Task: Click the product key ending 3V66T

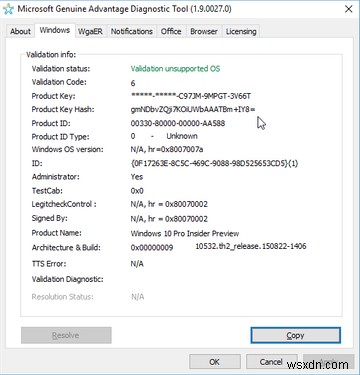Action: point(191,96)
